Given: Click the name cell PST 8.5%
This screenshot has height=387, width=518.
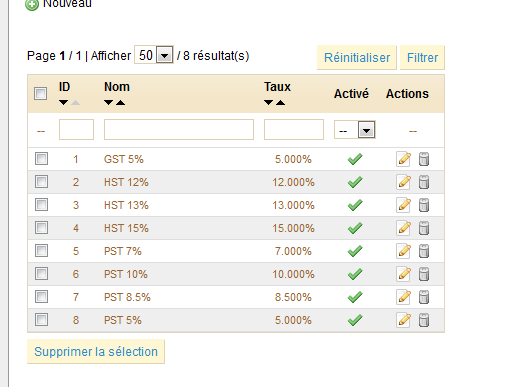Looking at the screenshot, I should point(127,297).
